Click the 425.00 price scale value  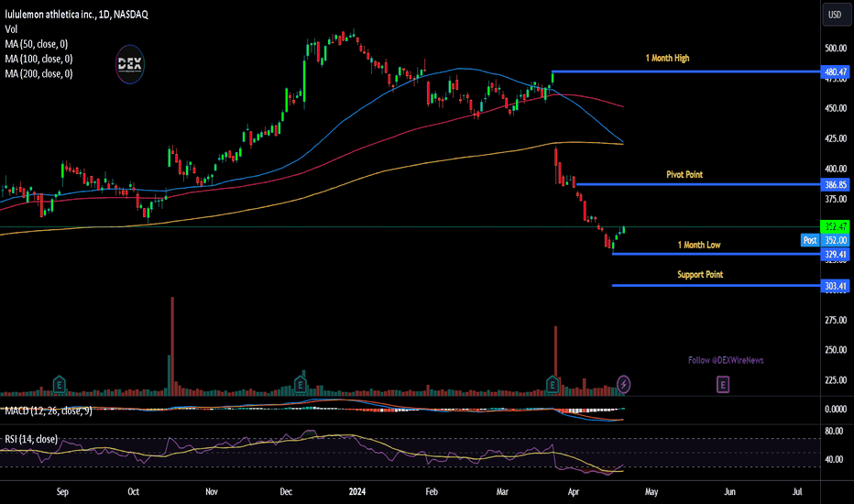[836, 138]
